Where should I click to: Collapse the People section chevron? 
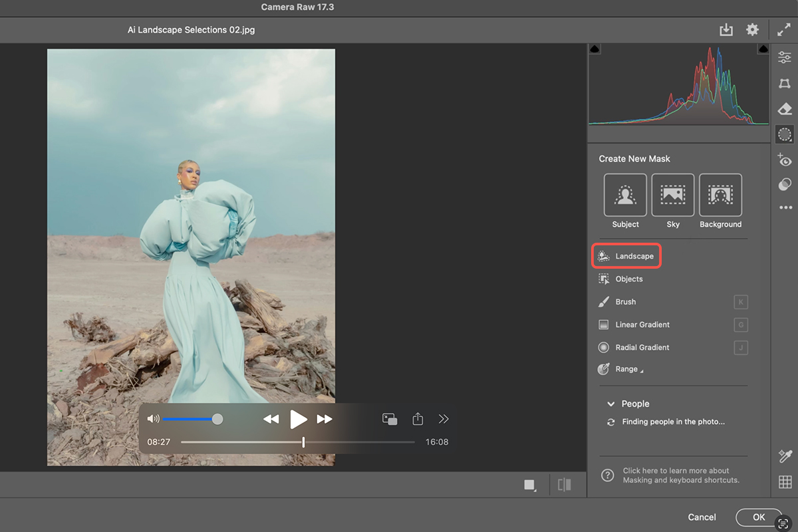pyautogui.click(x=610, y=404)
